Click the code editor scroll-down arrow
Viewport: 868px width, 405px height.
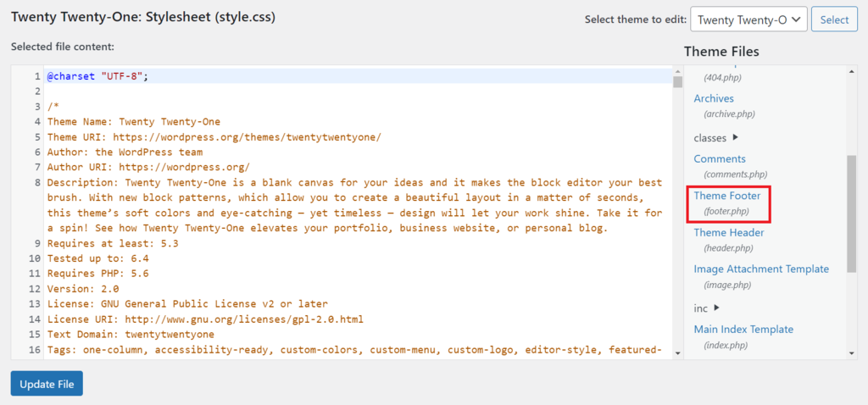[x=677, y=352]
